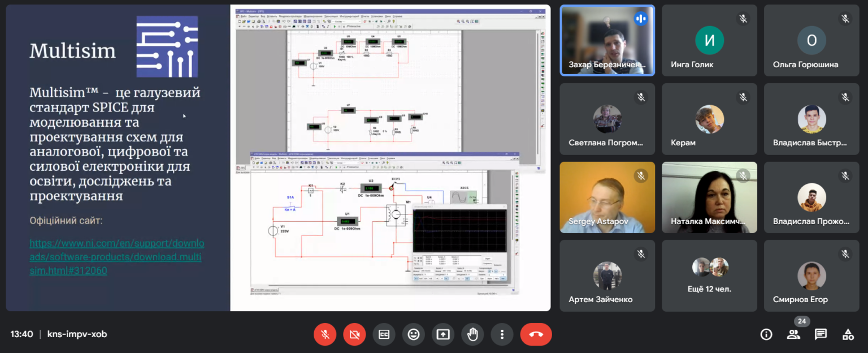
Task: Open chat panel message icon
Action: tap(821, 334)
